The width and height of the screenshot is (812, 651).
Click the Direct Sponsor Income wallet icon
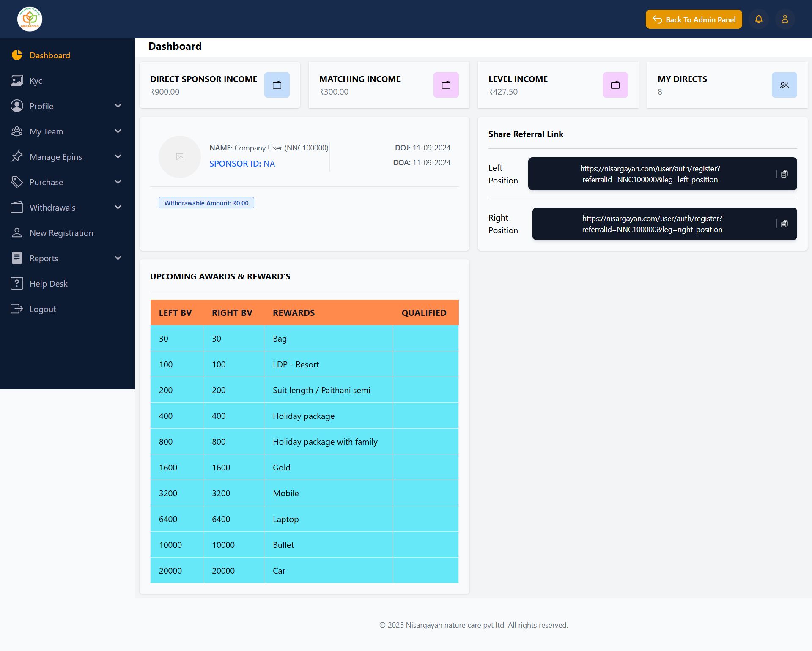point(277,85)
